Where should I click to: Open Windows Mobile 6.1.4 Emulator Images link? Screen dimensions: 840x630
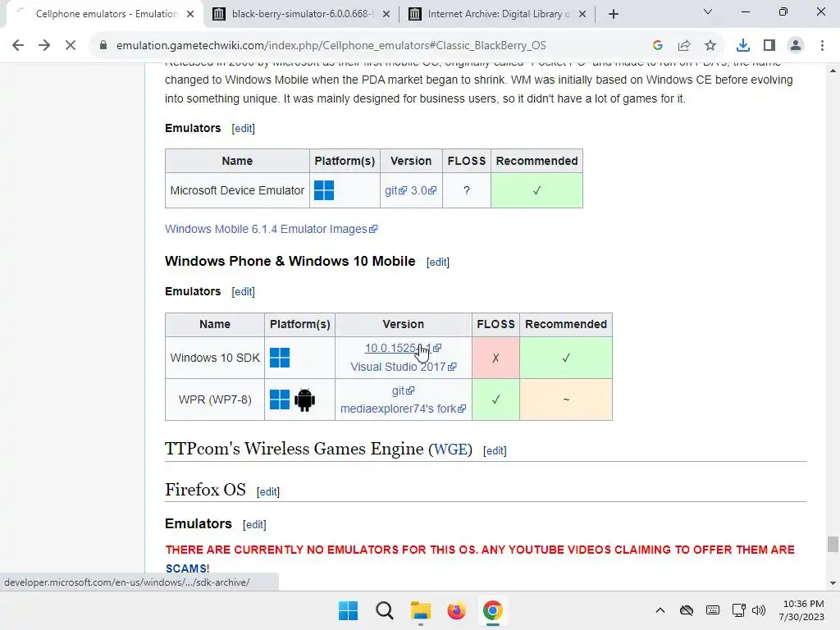pyautogui.click(x=271, y=229)
